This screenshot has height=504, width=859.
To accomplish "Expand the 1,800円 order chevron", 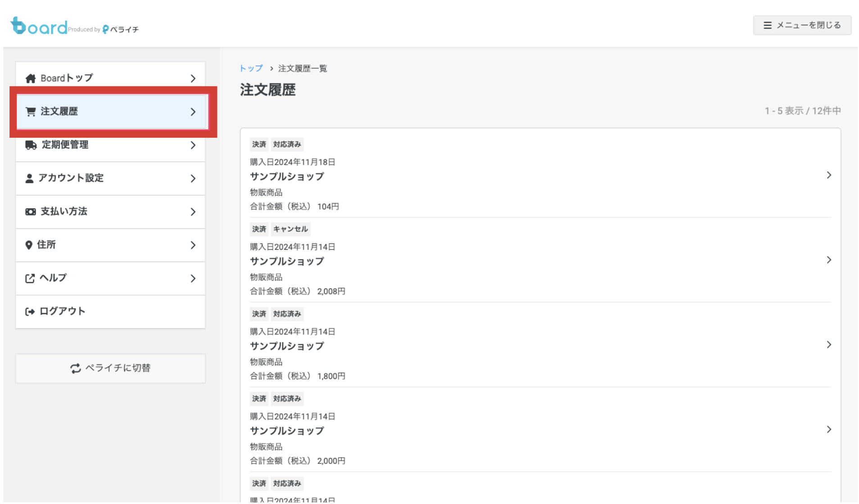I will pyautogui.click(x=828, y=345).
